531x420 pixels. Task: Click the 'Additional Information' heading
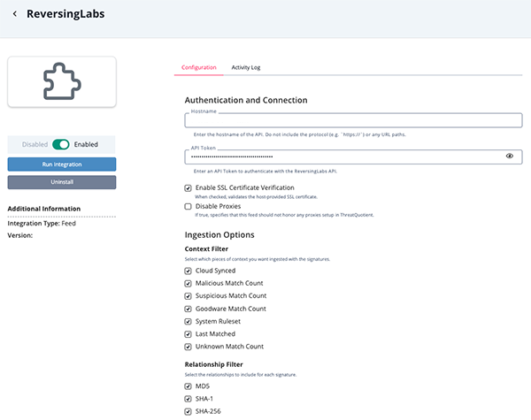point(44,209)
